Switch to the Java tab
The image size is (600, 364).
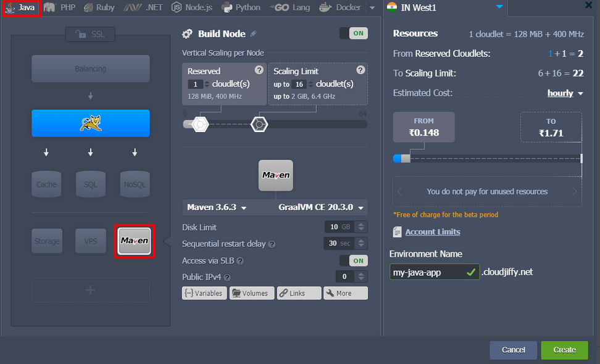[22, 7]
